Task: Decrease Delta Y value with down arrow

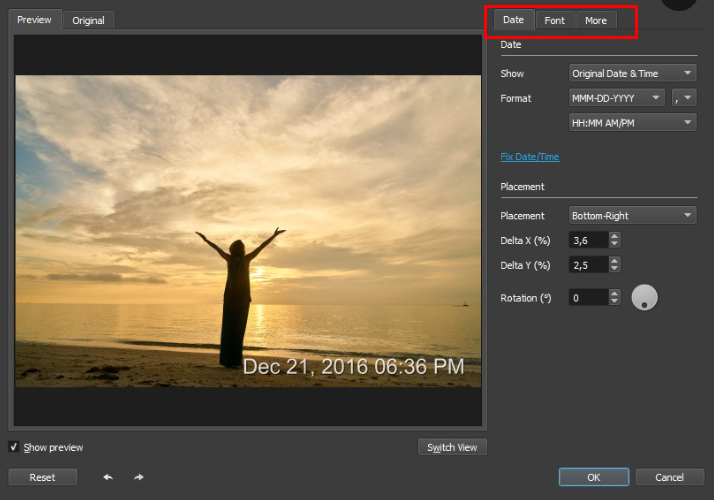Action: point(614,268)
